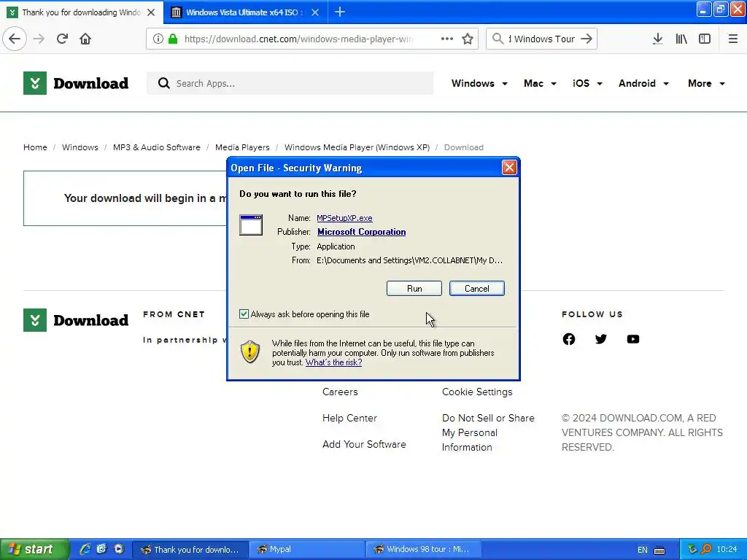Open the Microsoft Corporation publisher link
Image resolution: width=747 pixels, height=560 pixels.
[362, 232]
